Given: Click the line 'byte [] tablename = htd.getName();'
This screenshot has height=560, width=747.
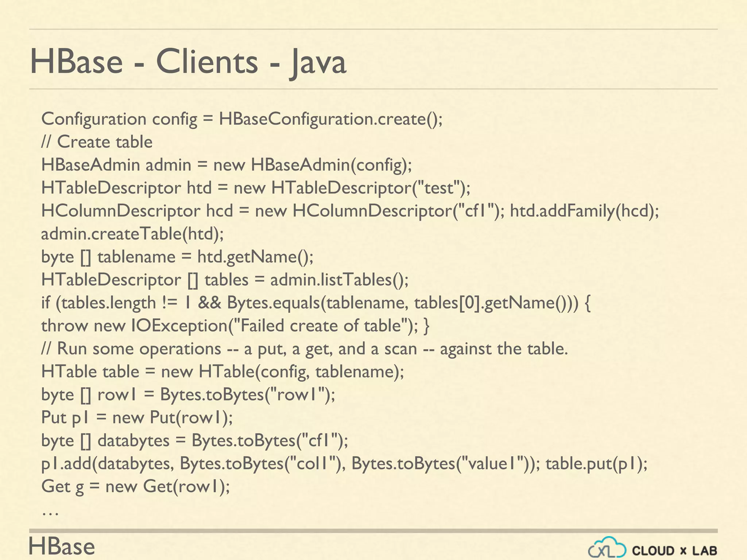Looking at the screenshot, I should pyautogui.click(x=177, y=257).
